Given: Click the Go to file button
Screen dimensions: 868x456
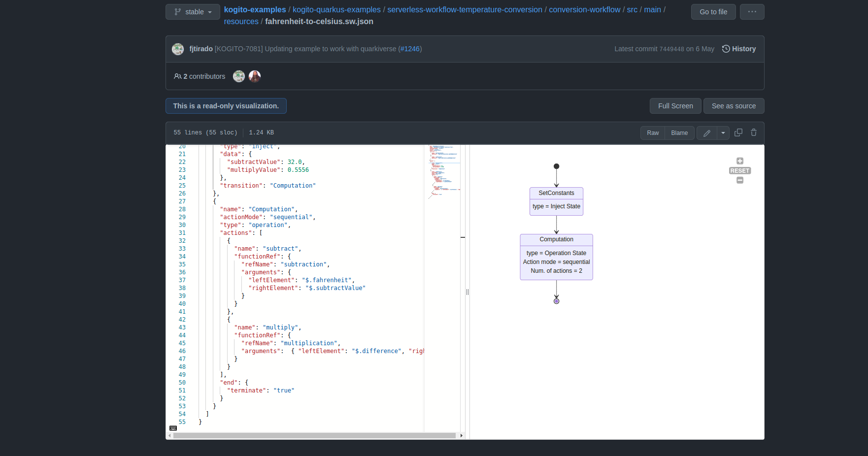Looking at the screenshot, I should point(713,11).
